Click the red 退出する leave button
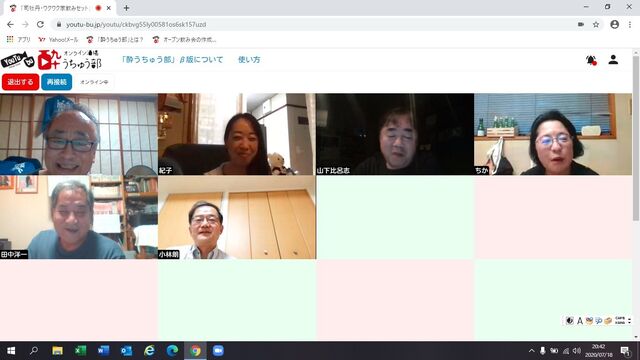Image resolution: width=640 pixels, height=360 pixels. 20,82
